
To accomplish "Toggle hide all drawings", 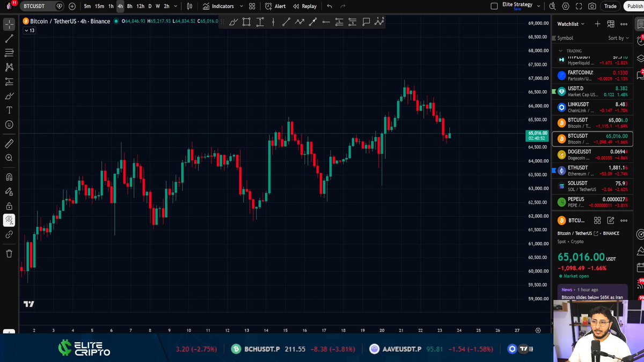I will 9,220.
